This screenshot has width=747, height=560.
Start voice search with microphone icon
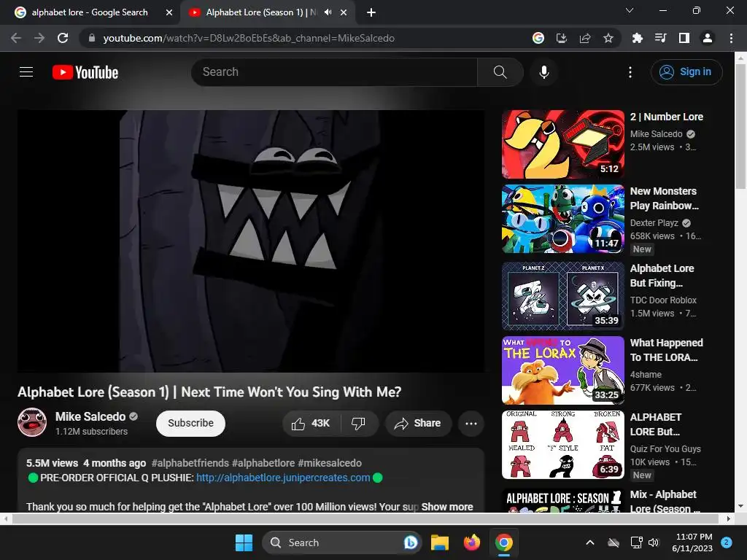[x=544, y=72]
